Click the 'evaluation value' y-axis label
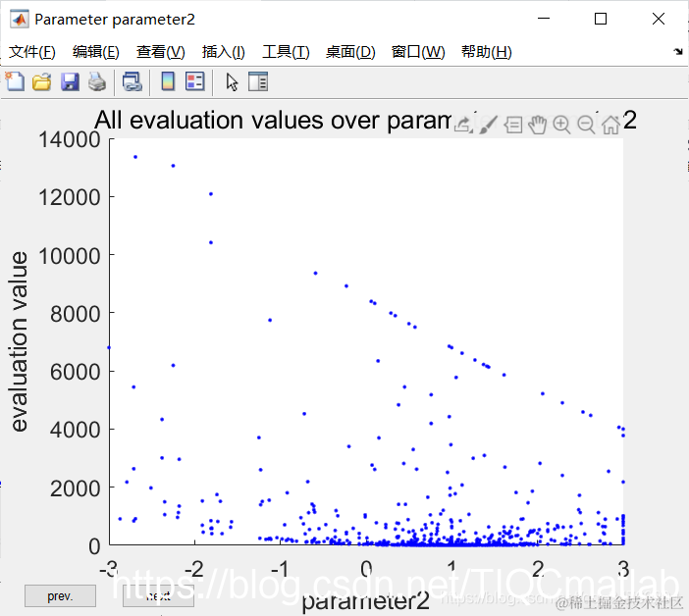The image size is (689, 616). tap(19, 341)
